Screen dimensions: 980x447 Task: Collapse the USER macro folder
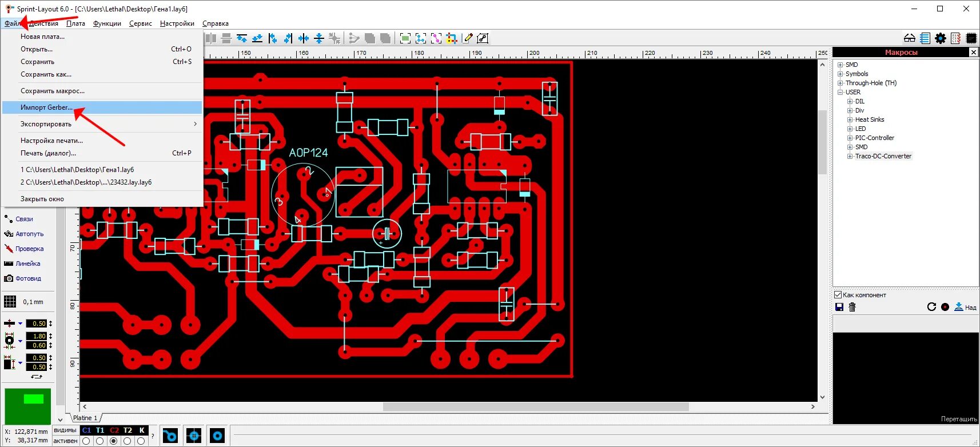[840, 92]
